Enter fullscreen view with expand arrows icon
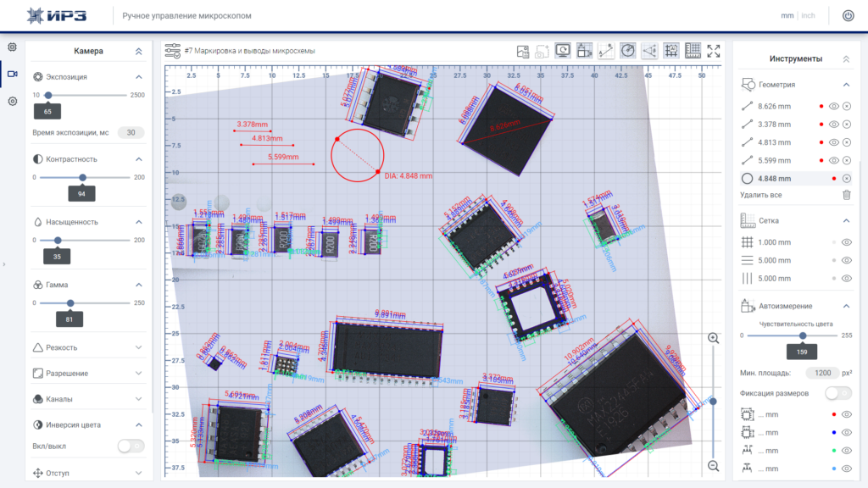Image resolution: width=868 pixels, height=488 pixels. click(x=714, y=51)
